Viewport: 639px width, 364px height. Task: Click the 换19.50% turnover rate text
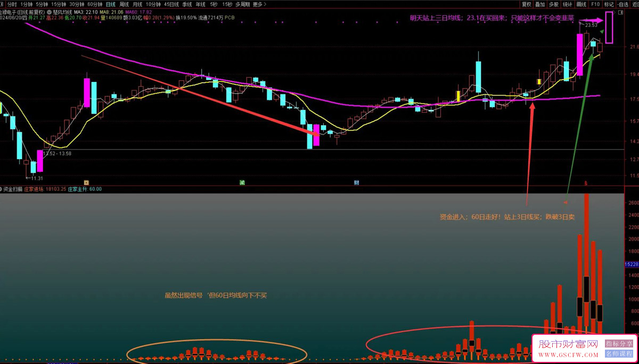click(x=187, y=18)
